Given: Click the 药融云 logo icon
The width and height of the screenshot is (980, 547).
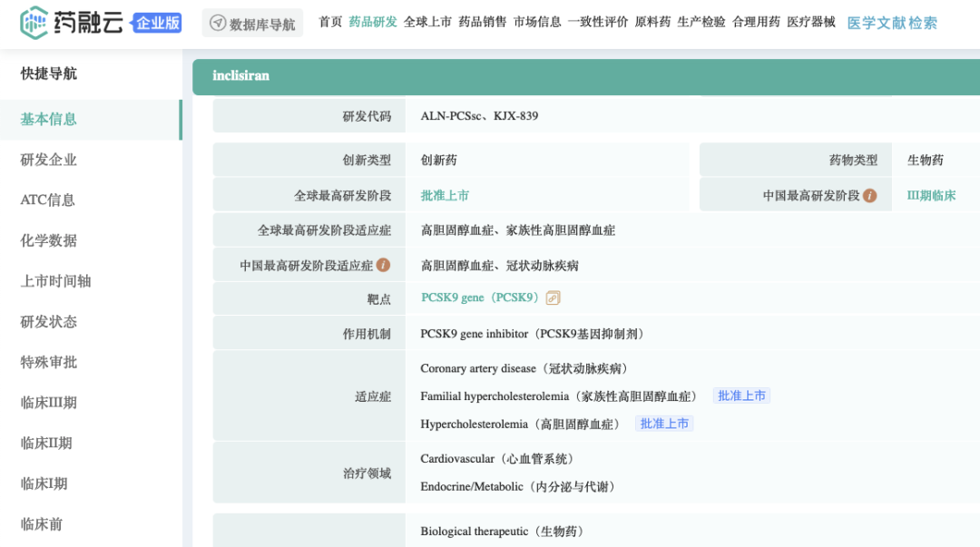Looking at the screenshot, I should pyautogui.click(x=34, y=23).
